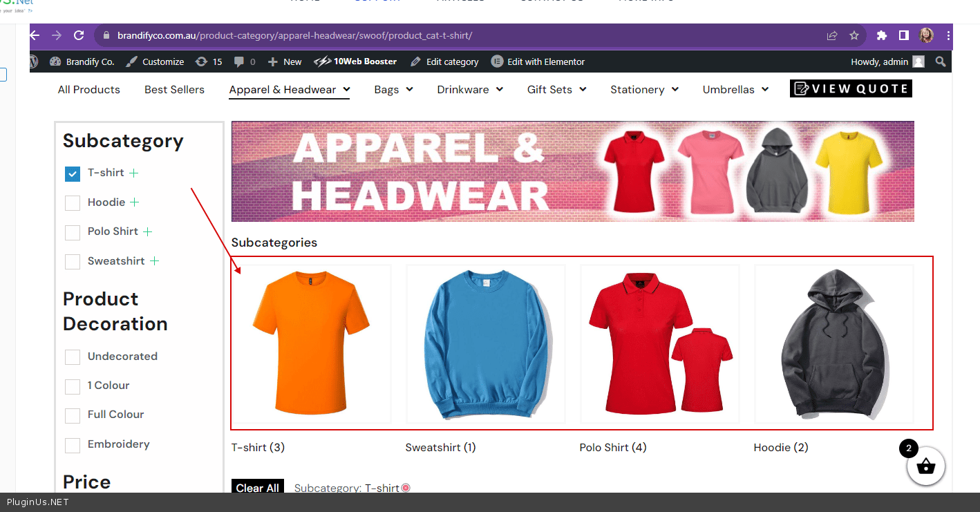The height and width of the screenshot is (512, 980).
Task: Expand the Polo Shirt plus sign
Action: (x=147, y=231)
